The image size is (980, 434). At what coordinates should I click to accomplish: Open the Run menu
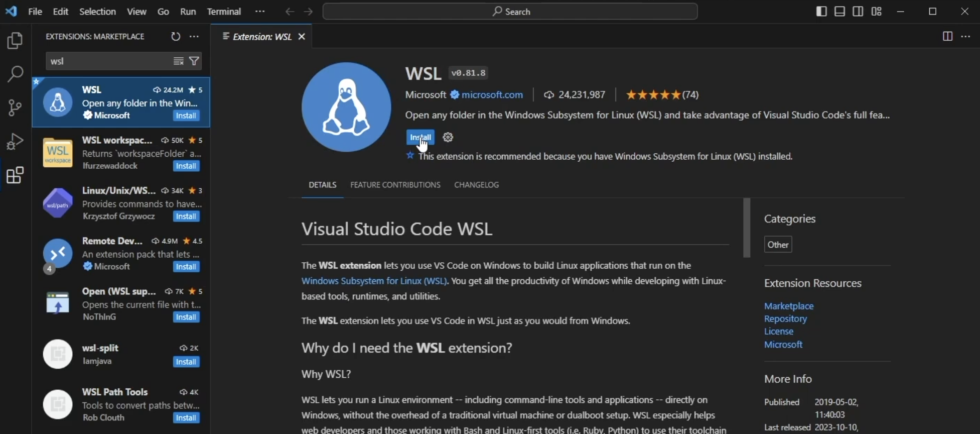pyautogui.click(x=188, y=12)
